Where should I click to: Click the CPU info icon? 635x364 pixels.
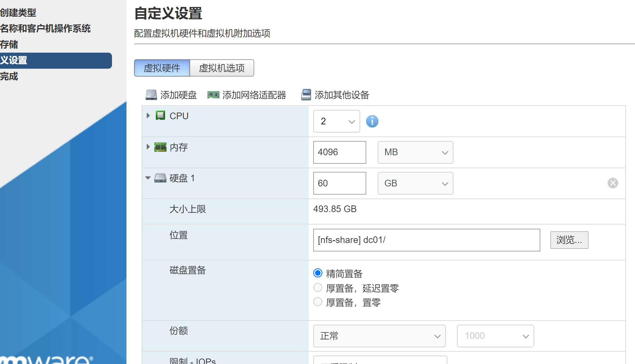(x=372, y=121)
